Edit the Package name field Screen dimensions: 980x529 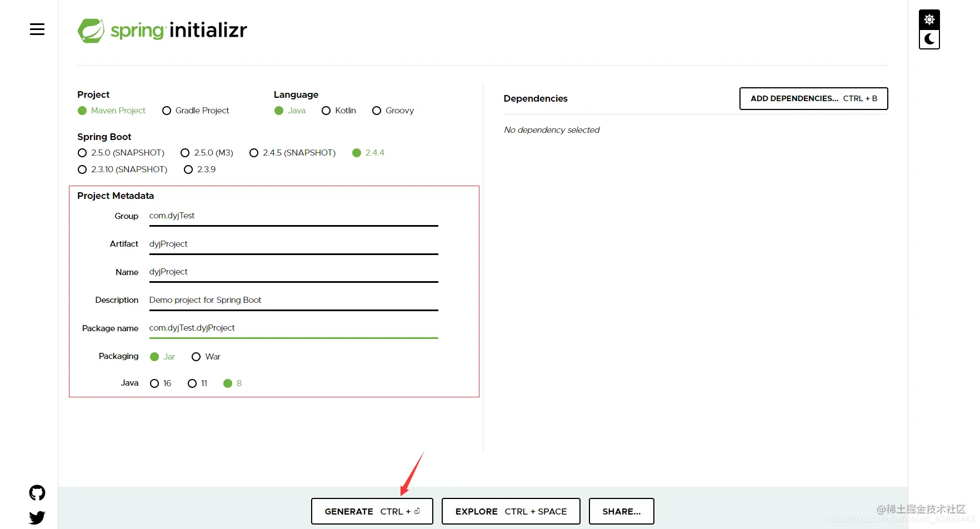[x=294, y=328]
